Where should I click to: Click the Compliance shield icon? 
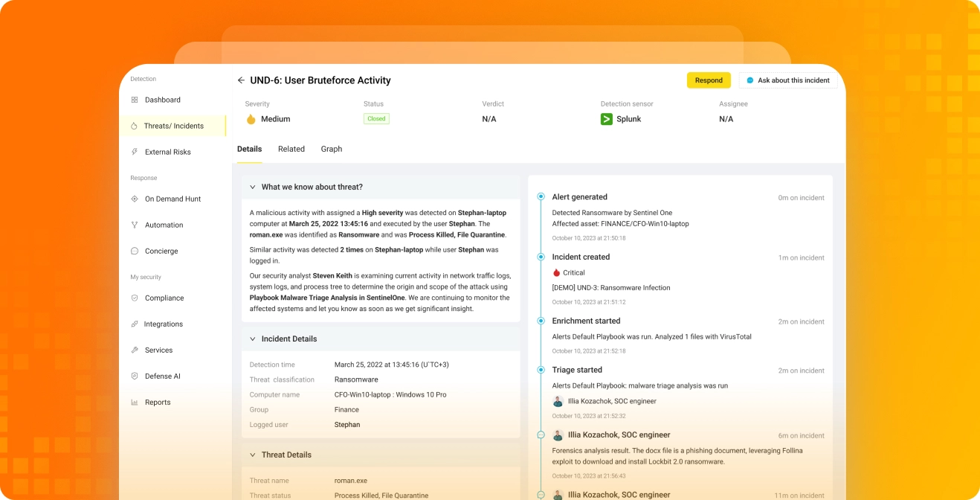pos(135,298)
